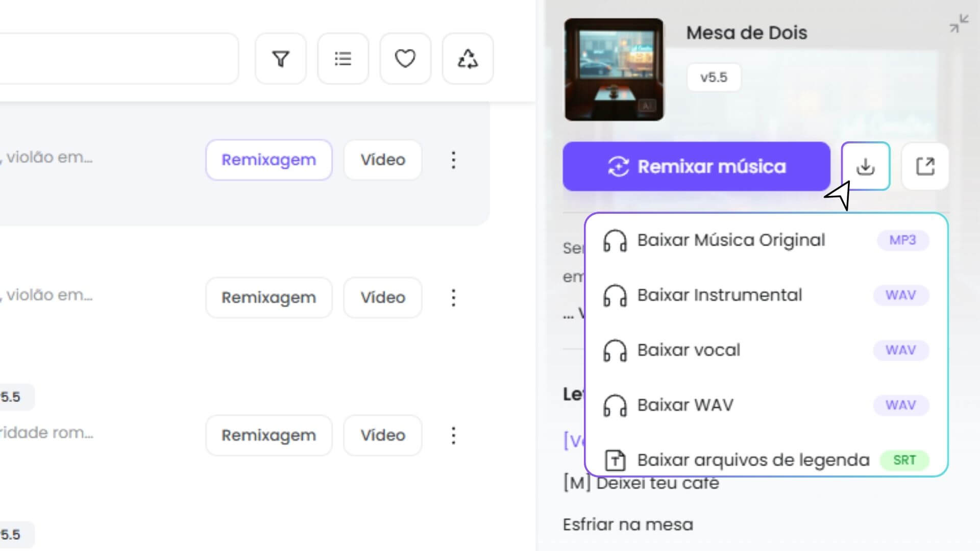Select Baixar Música Original from the menu
Screen dimensions: 980x551
click(731, 240)
